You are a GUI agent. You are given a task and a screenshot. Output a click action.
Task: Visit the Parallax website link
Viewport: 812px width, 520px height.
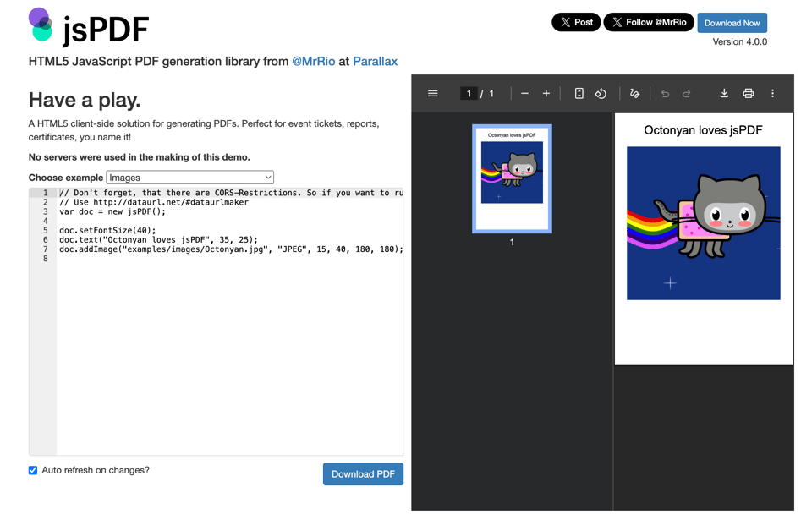(x=376, y=61)
